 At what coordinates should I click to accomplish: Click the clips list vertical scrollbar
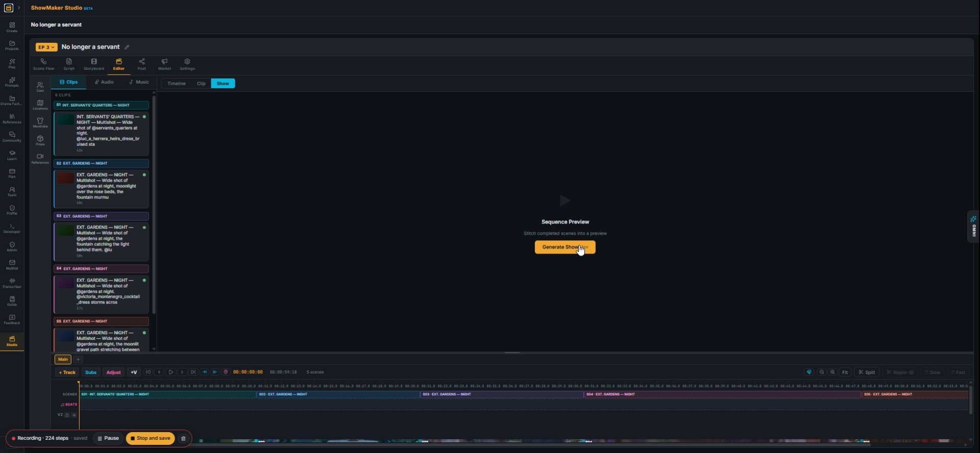[154, 204]
